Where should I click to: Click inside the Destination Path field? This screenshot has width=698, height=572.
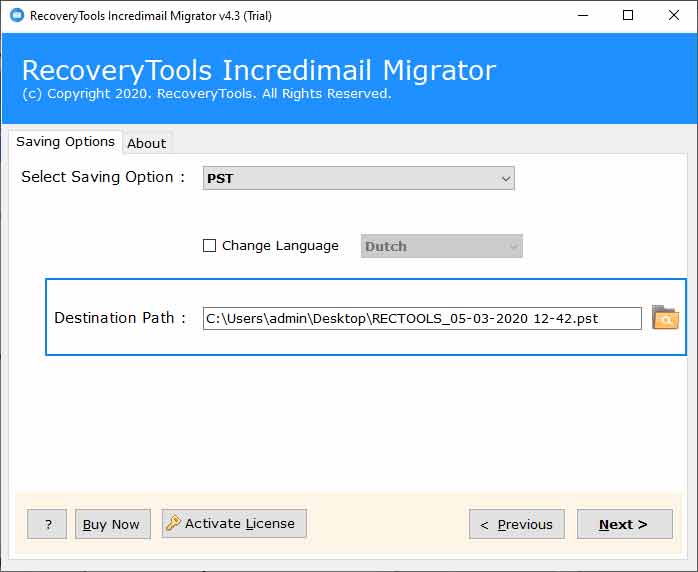point(422,318)
